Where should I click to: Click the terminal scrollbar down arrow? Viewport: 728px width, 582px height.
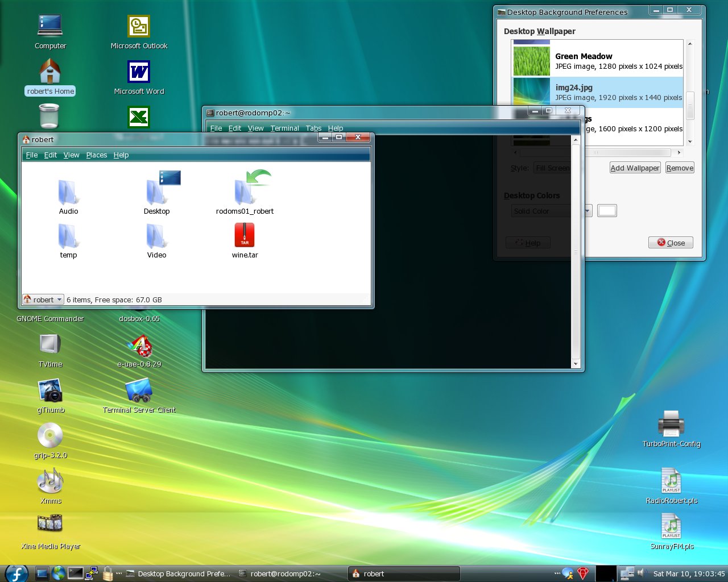click(x=576, y=364)
